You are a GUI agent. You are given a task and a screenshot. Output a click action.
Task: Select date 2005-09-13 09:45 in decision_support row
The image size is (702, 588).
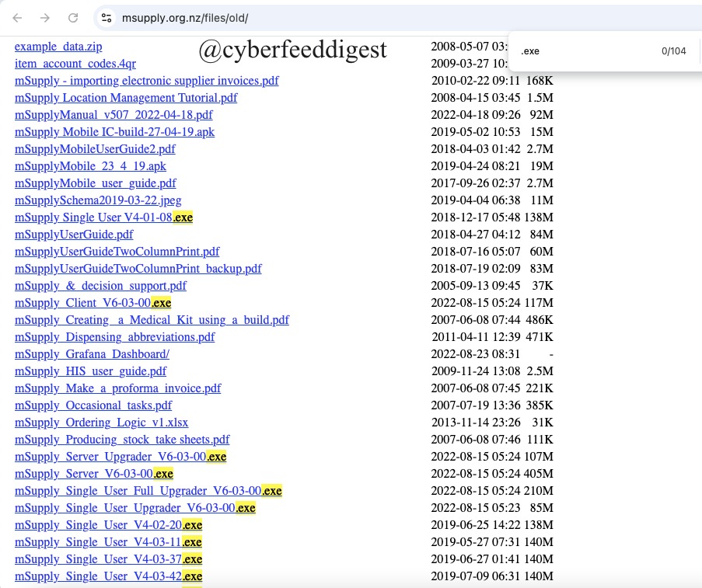tap(476, 286)
